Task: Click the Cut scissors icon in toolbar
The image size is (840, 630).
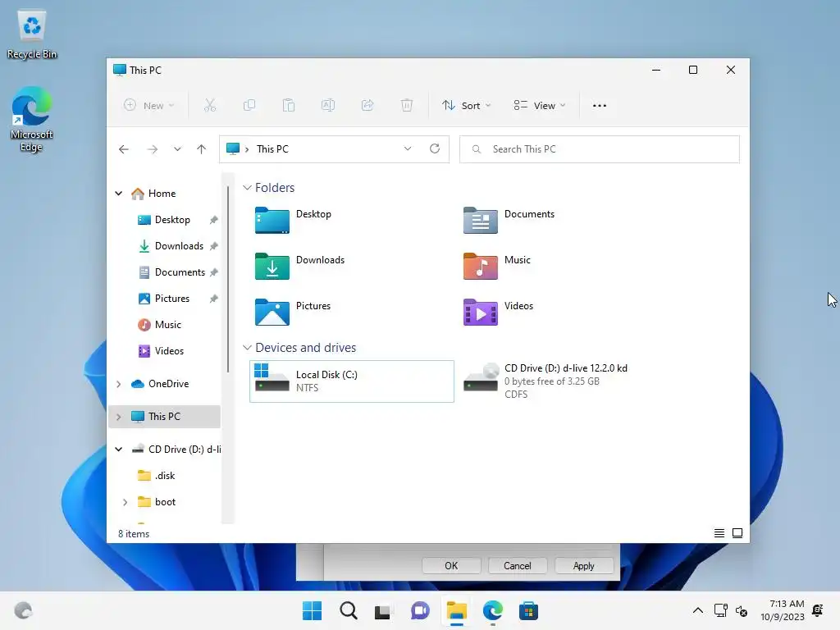Action: 210,105
